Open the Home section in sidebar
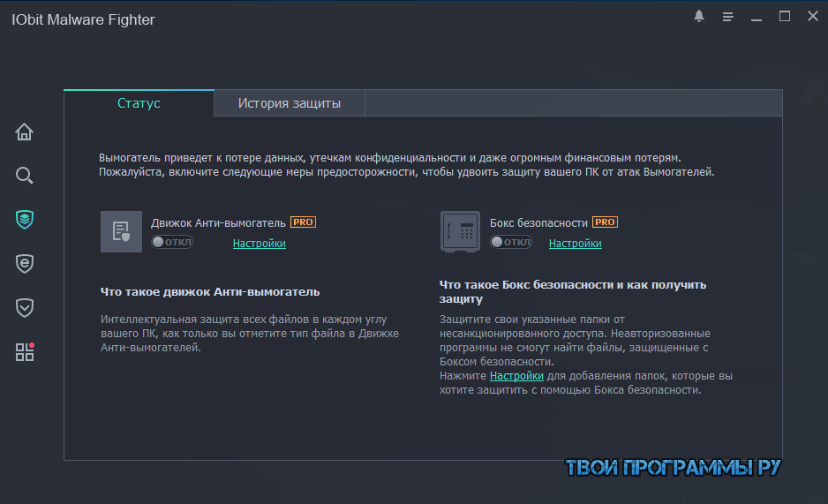The width and height of the screenshot is (828, 504). pyautogui.click(x=25, y=132)
